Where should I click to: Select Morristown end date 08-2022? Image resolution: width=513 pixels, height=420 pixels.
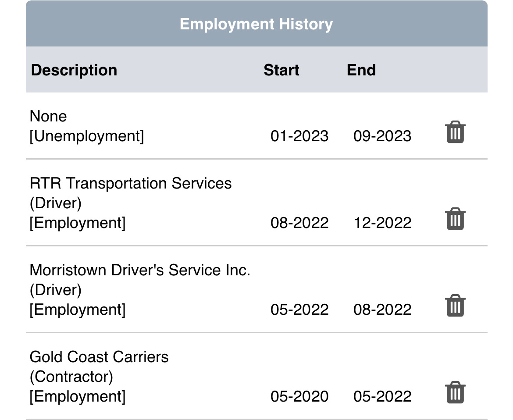tap(382, 310)
